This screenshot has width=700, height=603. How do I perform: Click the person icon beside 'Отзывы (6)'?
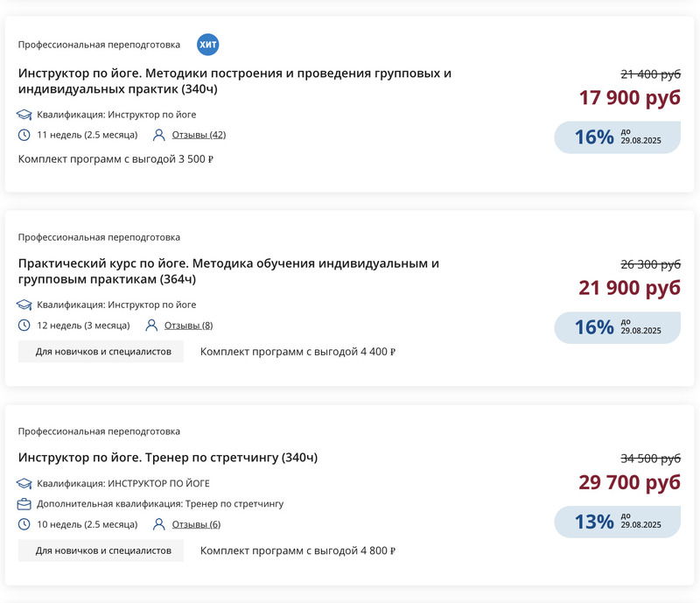click(x=158, y=524)
